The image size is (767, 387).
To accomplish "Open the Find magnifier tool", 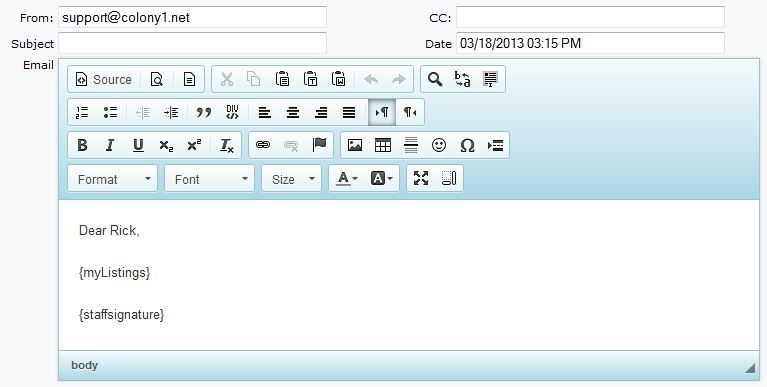I will (x=435, y=79).
